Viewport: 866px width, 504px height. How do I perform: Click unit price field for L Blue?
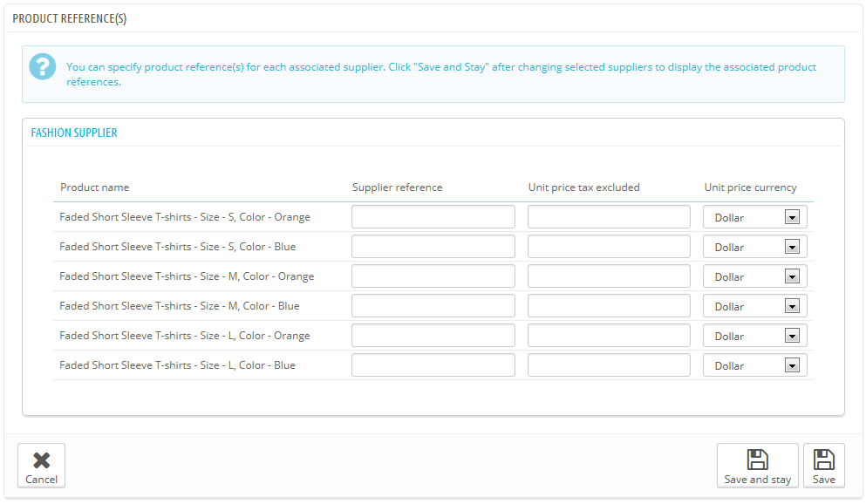(609, 364)
